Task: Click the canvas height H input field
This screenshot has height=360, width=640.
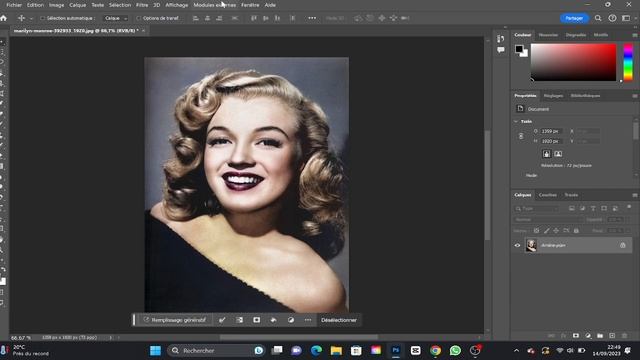Action: point(551,141)
